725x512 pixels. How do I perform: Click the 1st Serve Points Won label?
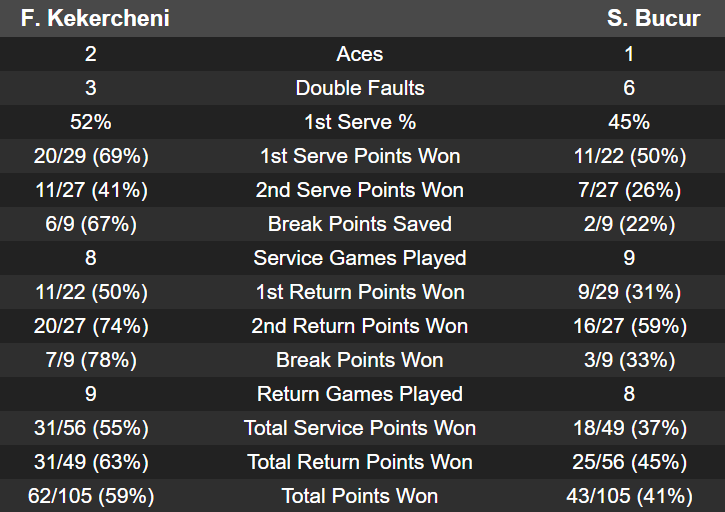(x=360, y=156)
